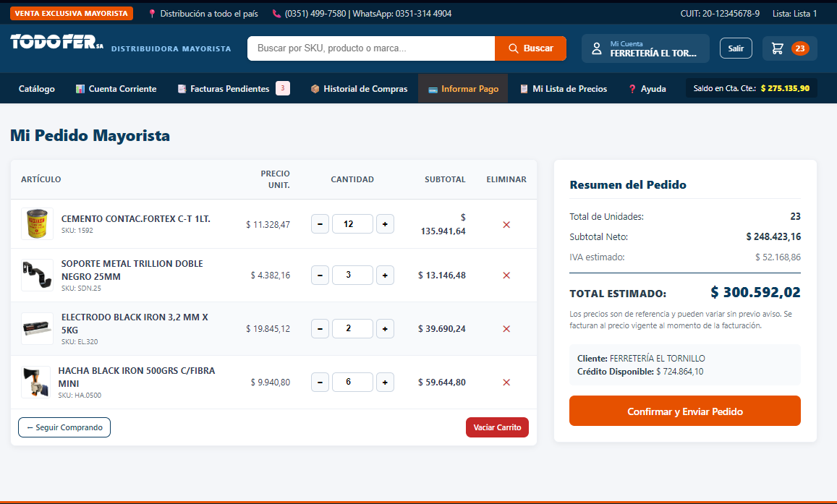837x504 pixels.
Task: Increase quantity of HACHA BLACK IRON
Action: coord(385,382)
